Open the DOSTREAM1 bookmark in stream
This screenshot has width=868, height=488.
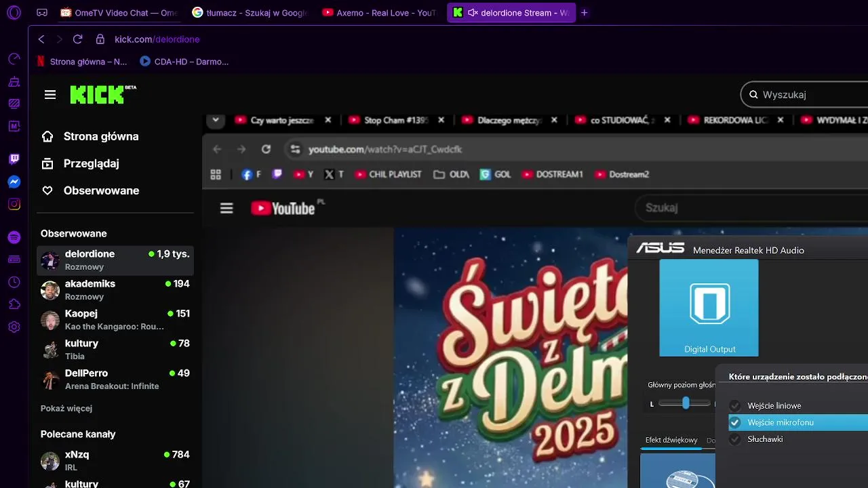pos(553,174)
